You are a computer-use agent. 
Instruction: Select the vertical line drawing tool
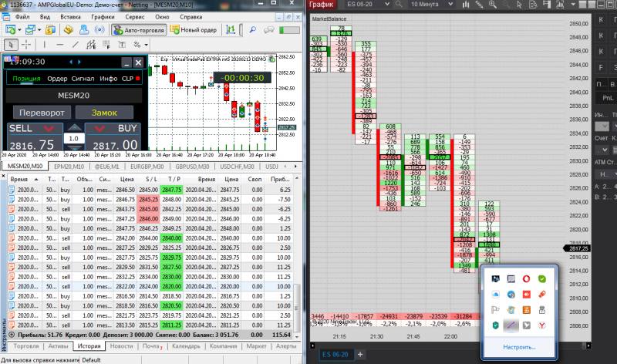[x=44, y=45]
